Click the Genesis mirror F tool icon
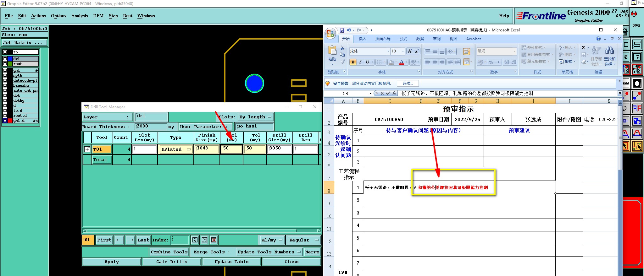Image resolution: width=644 pixels, height=276 pixels. point(637,109)
